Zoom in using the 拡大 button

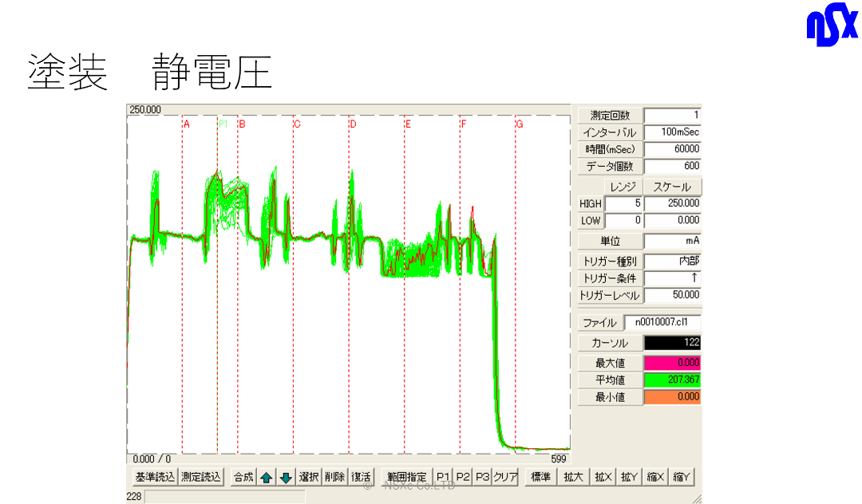pos(573,477)
